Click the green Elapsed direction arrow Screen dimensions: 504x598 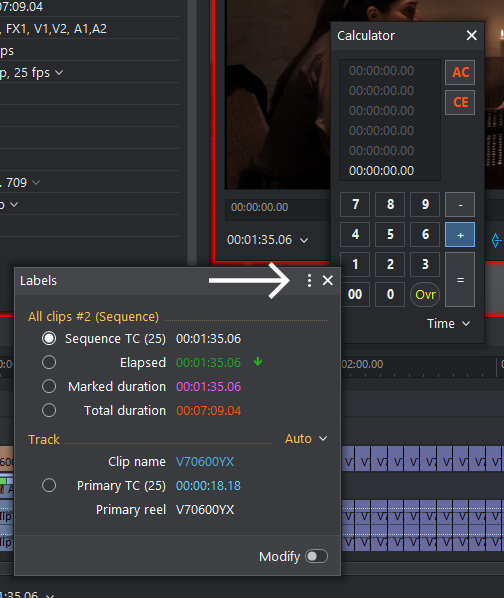coord(258,362)
